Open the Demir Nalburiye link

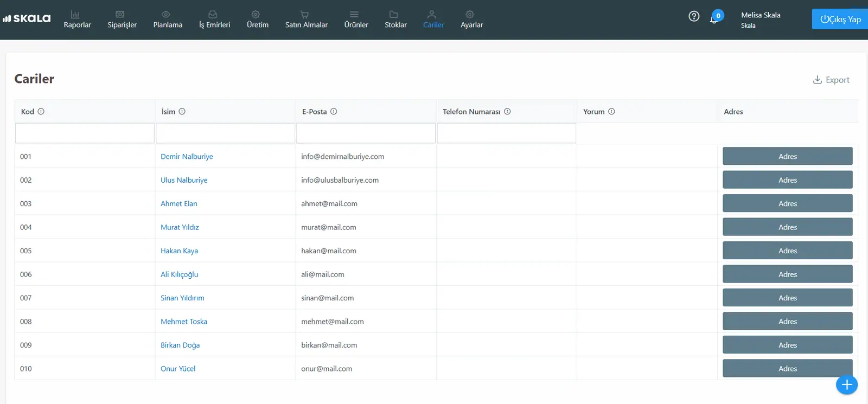click(x=187, y=156)
